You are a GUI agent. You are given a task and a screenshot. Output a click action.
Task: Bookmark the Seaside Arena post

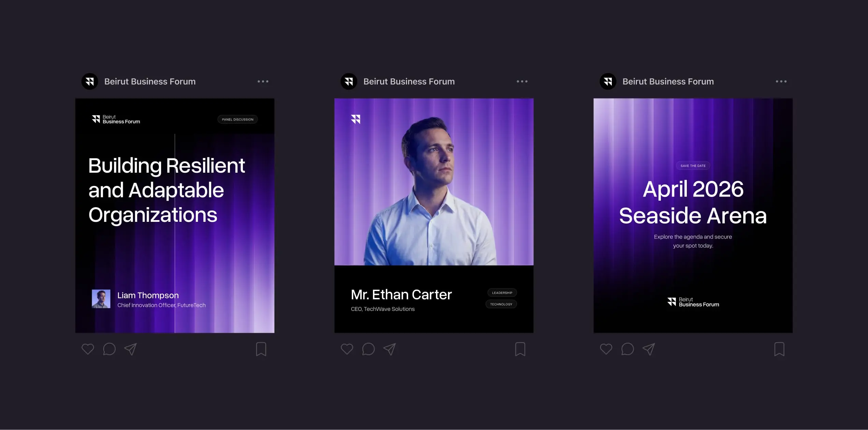click(779, 349)
